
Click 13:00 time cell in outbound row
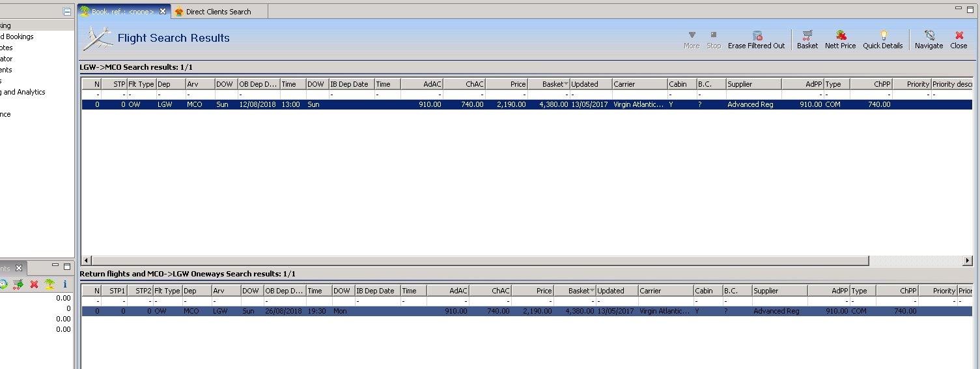point(293,104)
